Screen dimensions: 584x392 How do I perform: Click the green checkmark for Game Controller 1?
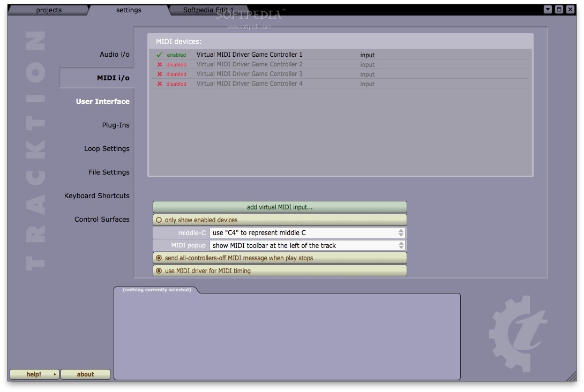(x=160, y=55)
